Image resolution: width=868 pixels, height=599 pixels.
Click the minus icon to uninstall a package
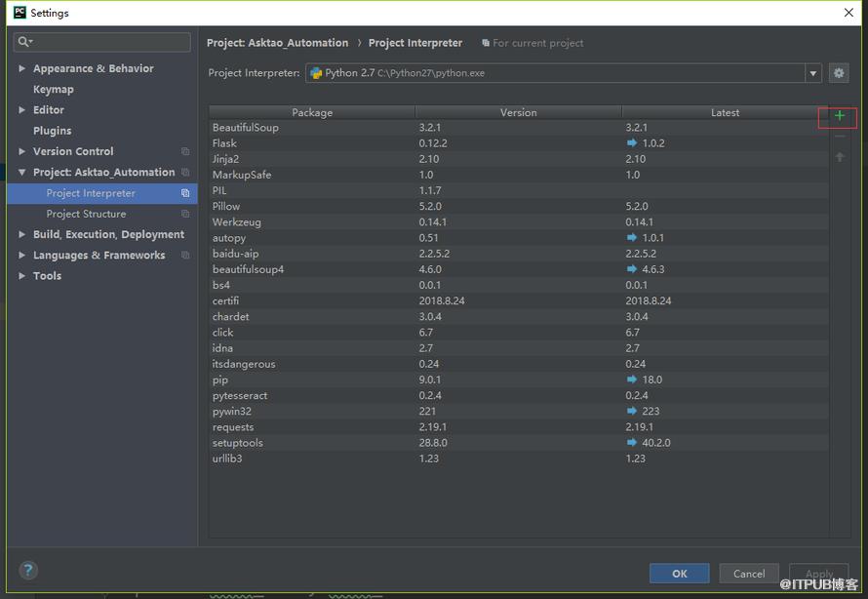[839, 137]
